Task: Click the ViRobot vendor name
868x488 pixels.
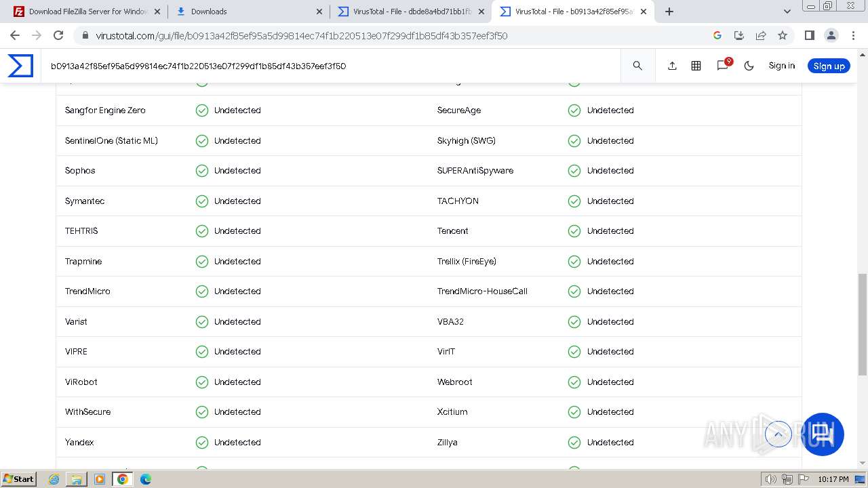Action: point(81,382)
